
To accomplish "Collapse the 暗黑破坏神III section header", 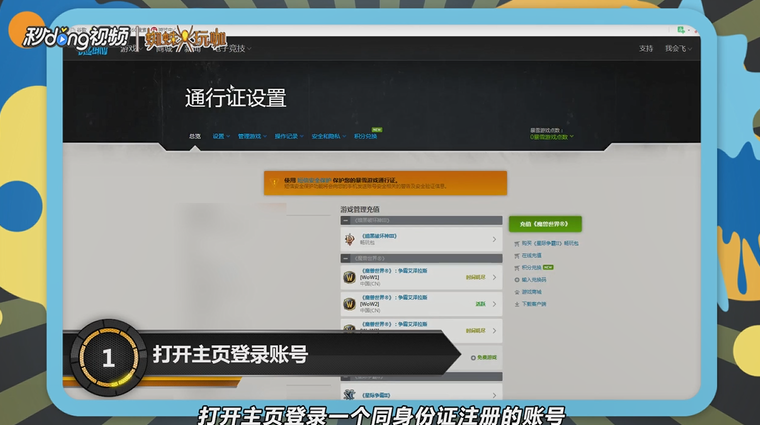I will tap(421, 220).
